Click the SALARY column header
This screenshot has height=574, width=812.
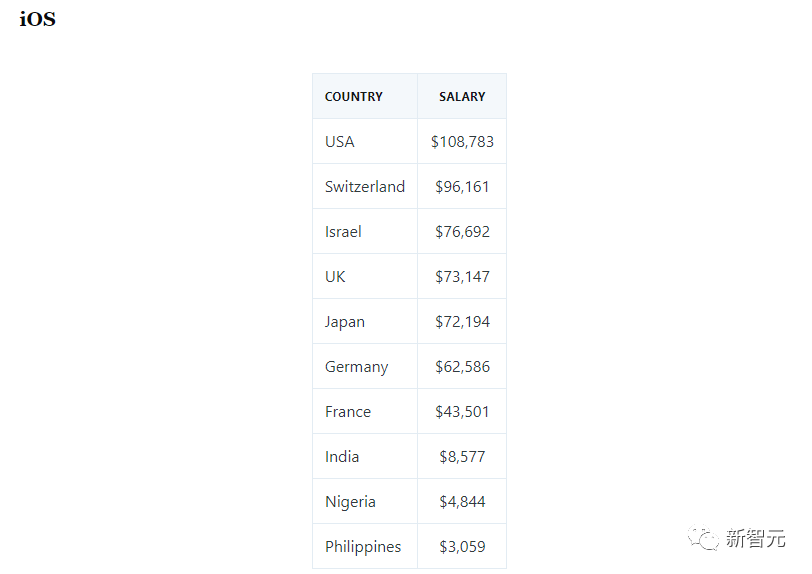[462, 97]
